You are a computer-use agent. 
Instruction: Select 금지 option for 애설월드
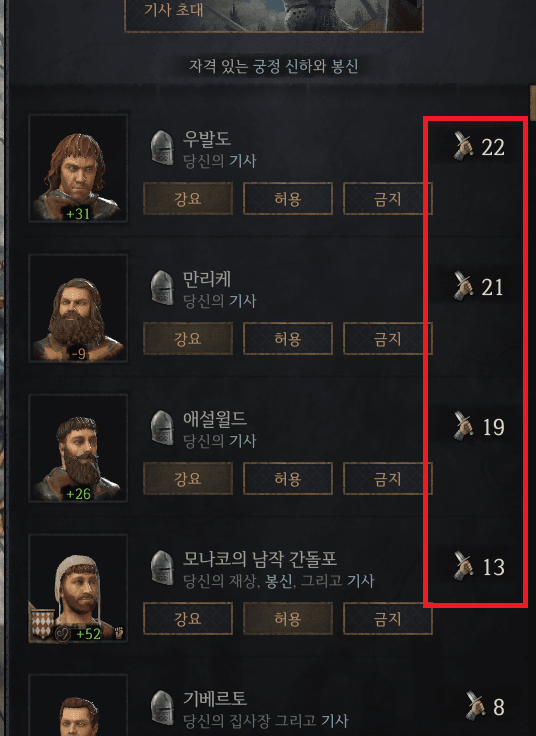388,478
